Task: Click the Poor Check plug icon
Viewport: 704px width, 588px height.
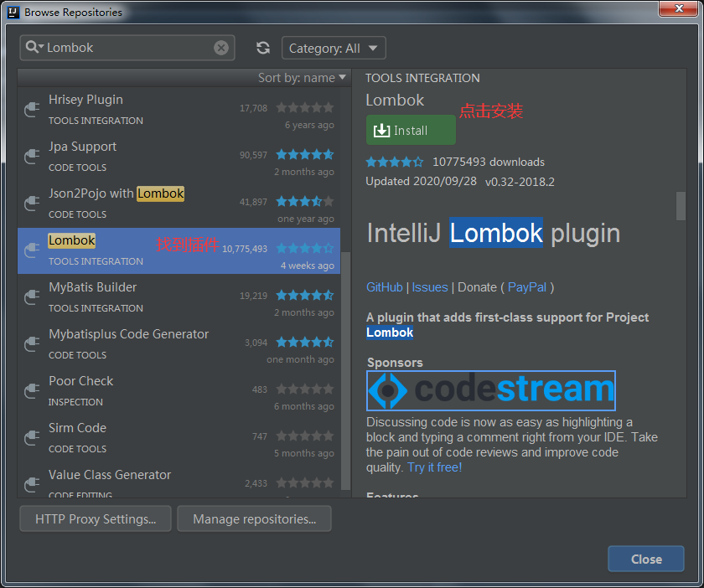Action: pyautogui.click(x=32, y=390)
